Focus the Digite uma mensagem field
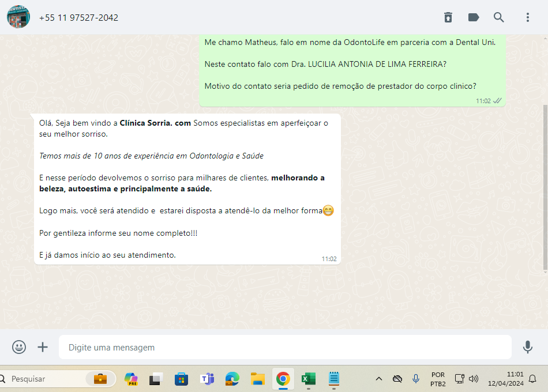The image size is (548, 392). point(285,347)
